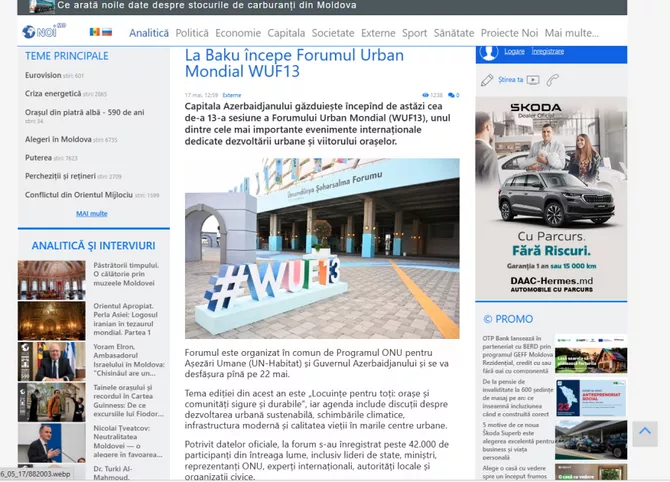Open De la pensie de invaliditate promo
This screenshot has width=670, height=482.
coord(518,398)
